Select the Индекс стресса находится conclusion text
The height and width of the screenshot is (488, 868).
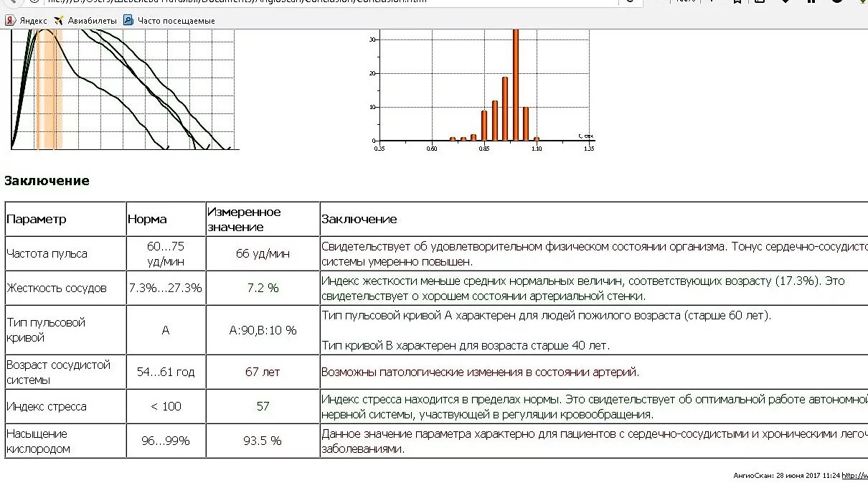595,406
